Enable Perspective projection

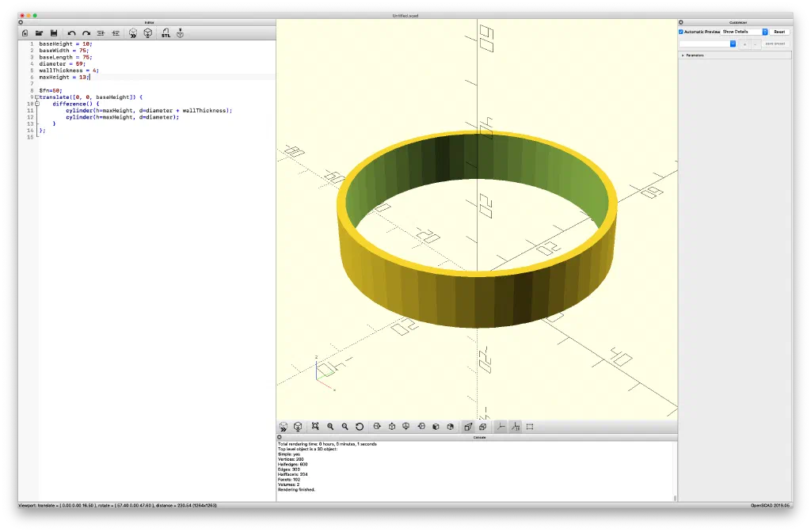click(468, 427)
